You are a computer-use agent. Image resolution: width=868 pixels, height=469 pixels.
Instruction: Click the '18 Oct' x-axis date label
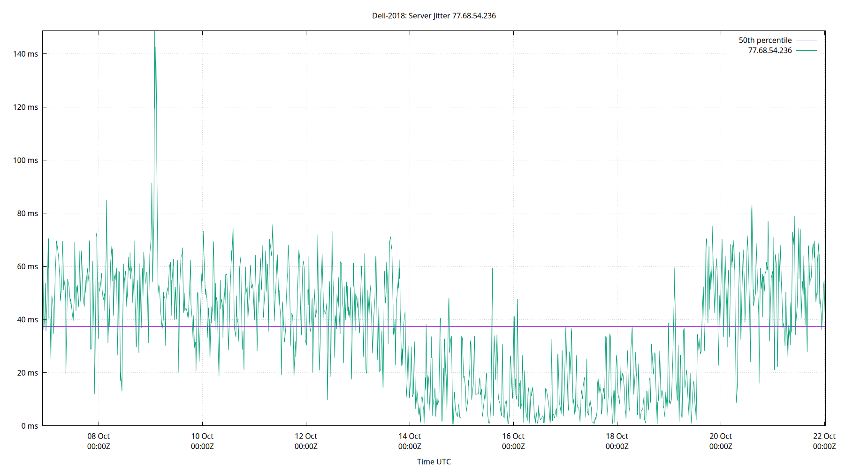pyautogui.click(x=617, y=436)
